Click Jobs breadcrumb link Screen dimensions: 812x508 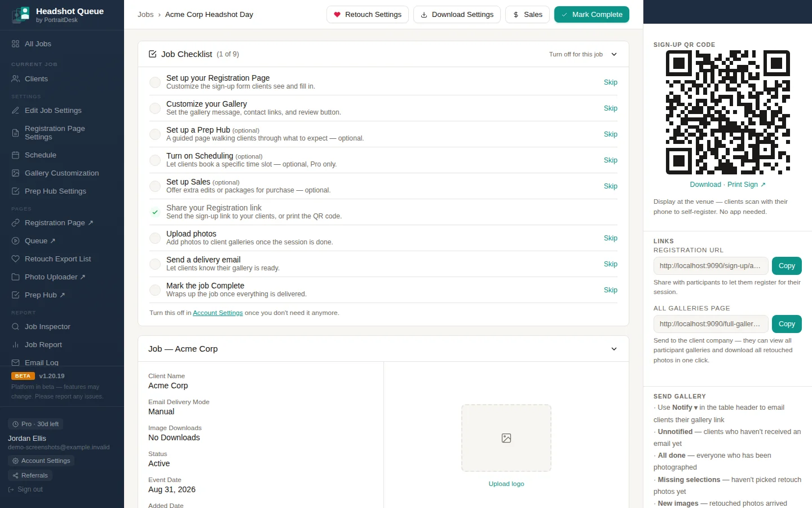(x=145, y=15)
